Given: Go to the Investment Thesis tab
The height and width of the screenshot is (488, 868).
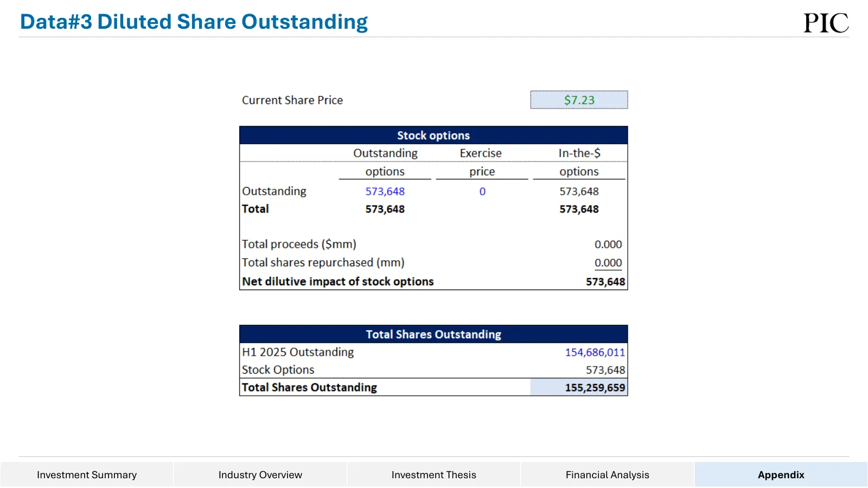Looking at the screenshot, I should pyautogui.click(x=434, y=474).
